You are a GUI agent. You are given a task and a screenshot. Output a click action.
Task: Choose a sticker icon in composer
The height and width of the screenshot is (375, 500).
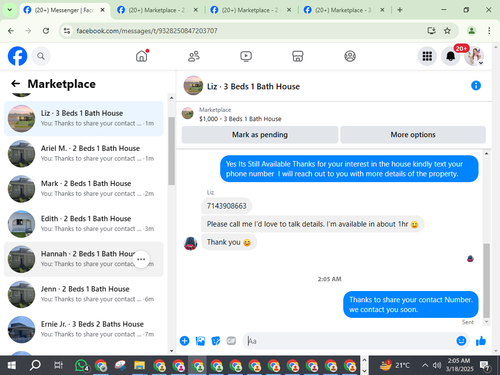(x=216, y=341)
